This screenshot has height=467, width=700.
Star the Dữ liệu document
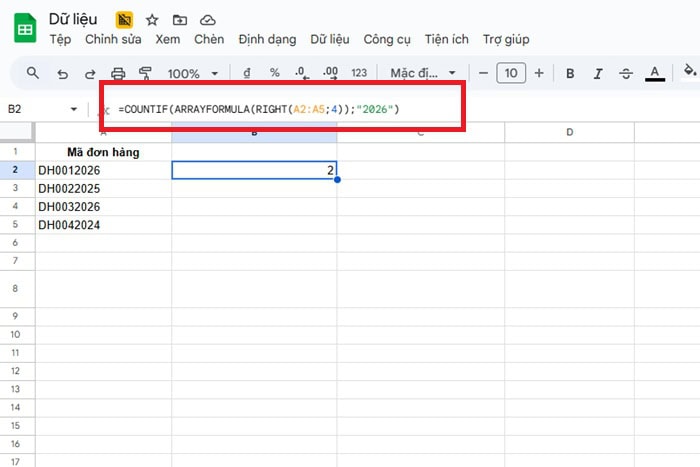(x=152, y=20)
